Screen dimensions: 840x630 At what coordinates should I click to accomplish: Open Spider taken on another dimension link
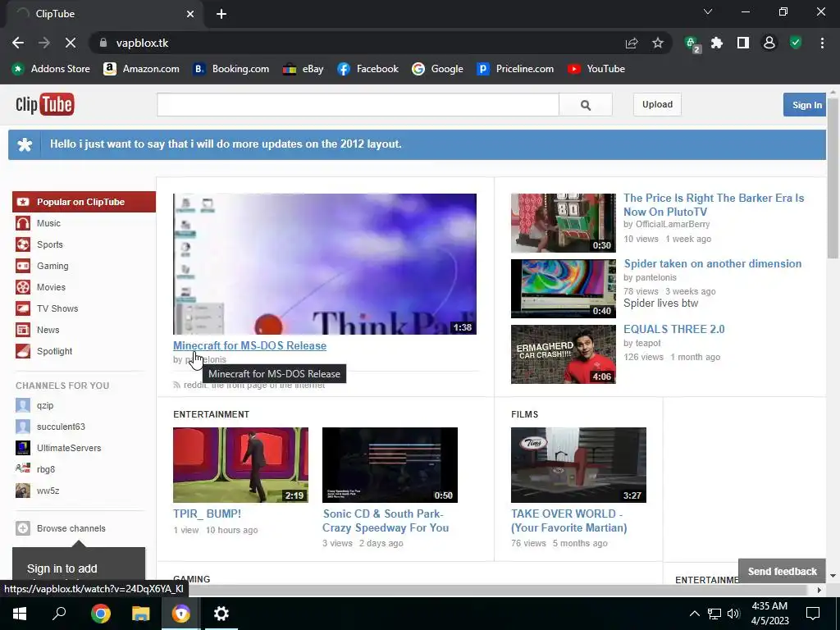[713, 263]
